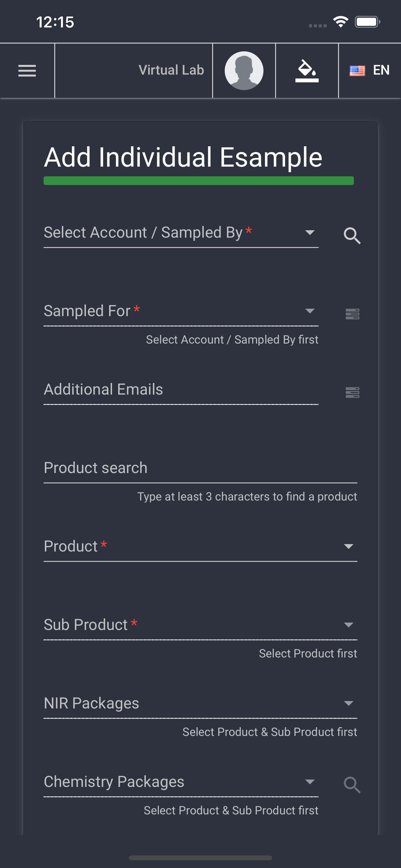
Task: Open the paint bucket theme selector
Action: (307, 70)
